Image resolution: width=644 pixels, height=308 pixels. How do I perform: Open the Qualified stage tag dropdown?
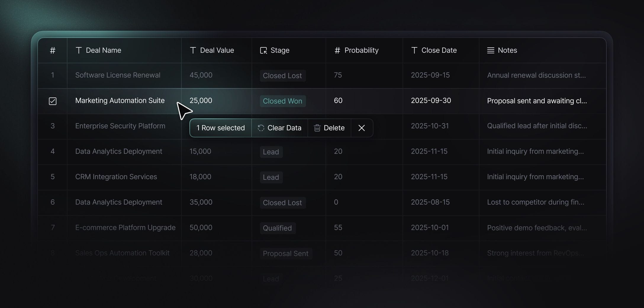[x=278, y=228]
